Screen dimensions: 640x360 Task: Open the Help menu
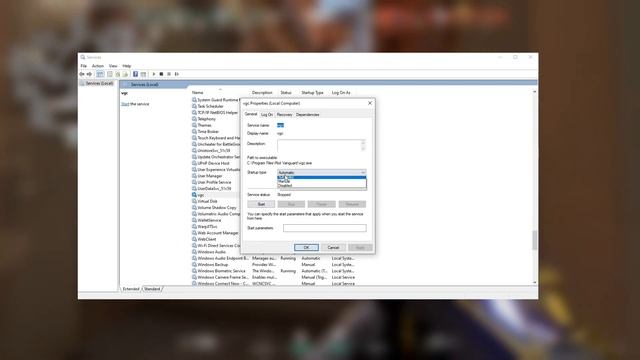click(127, 66)
